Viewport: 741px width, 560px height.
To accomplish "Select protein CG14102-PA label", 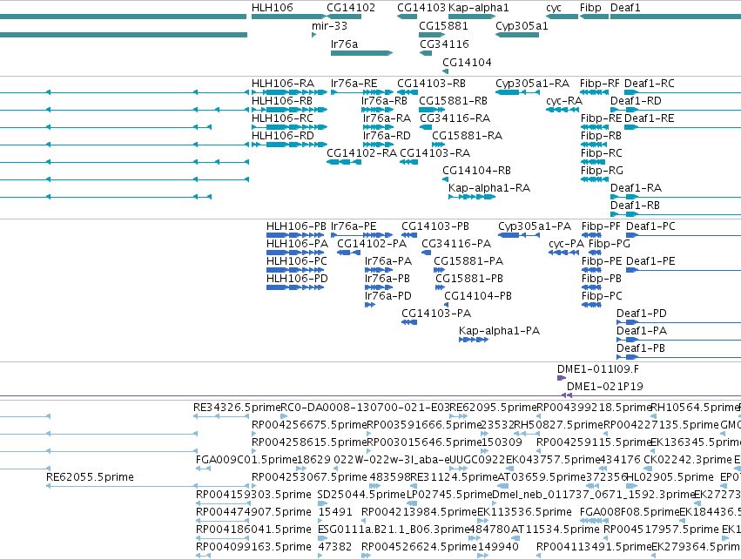I will click(372, 245).
